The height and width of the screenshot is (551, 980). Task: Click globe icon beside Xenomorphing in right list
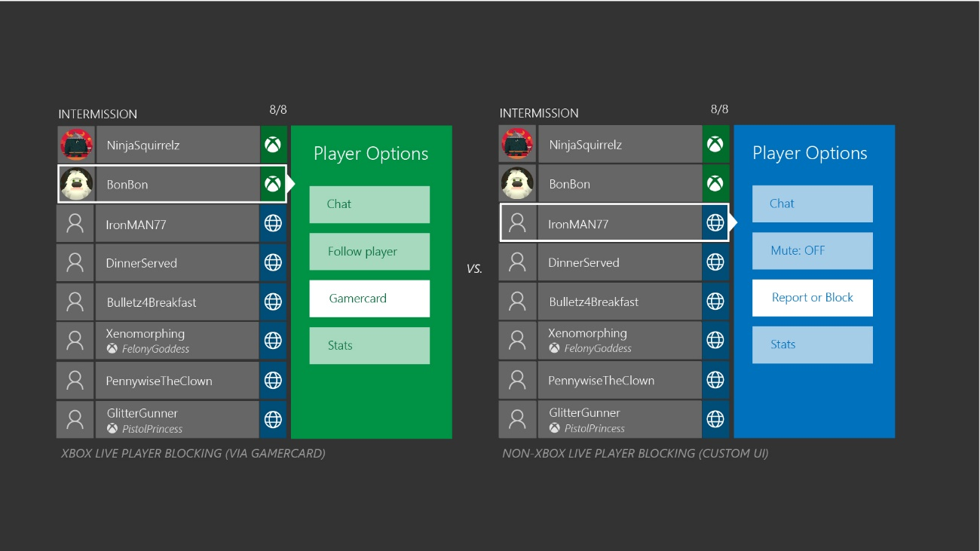[715, 340]
